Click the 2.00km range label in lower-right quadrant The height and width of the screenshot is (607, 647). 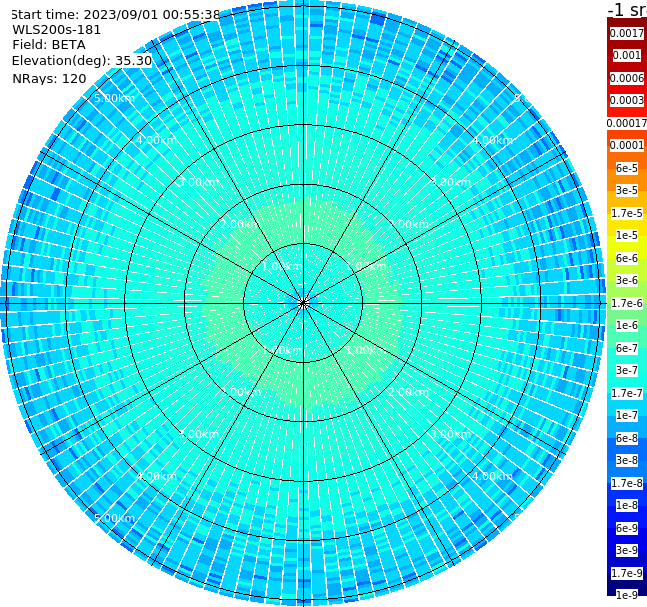coord(409,392)
